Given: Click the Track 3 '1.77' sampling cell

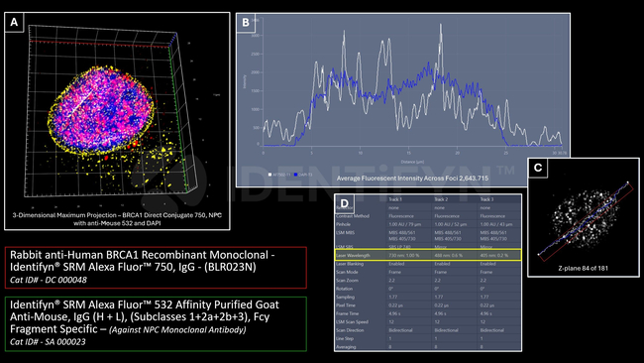Looking at the screenshot, I should coord(484,297).
